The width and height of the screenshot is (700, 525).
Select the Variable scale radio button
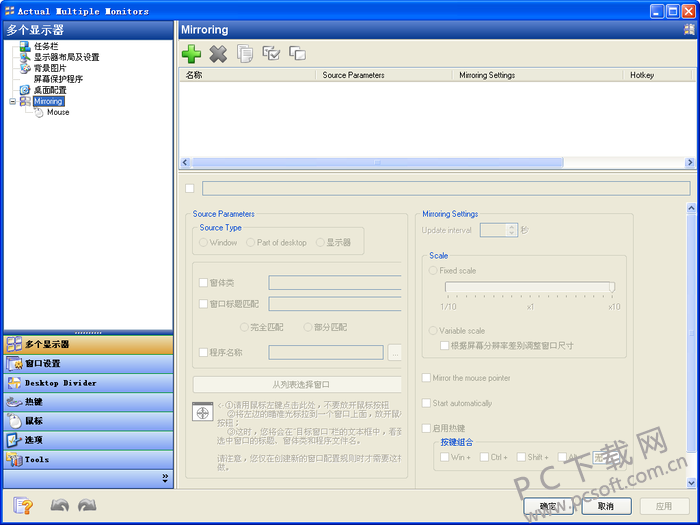pos(433,331)
